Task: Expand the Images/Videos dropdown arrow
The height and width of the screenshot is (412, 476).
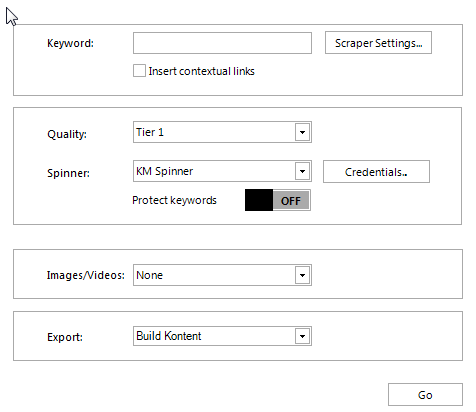Action: click(x=302, y=275)
